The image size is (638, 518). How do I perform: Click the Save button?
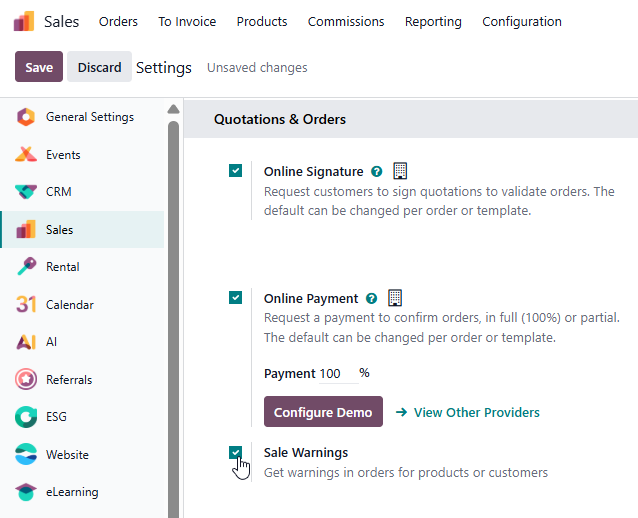(x=39, y=67)
